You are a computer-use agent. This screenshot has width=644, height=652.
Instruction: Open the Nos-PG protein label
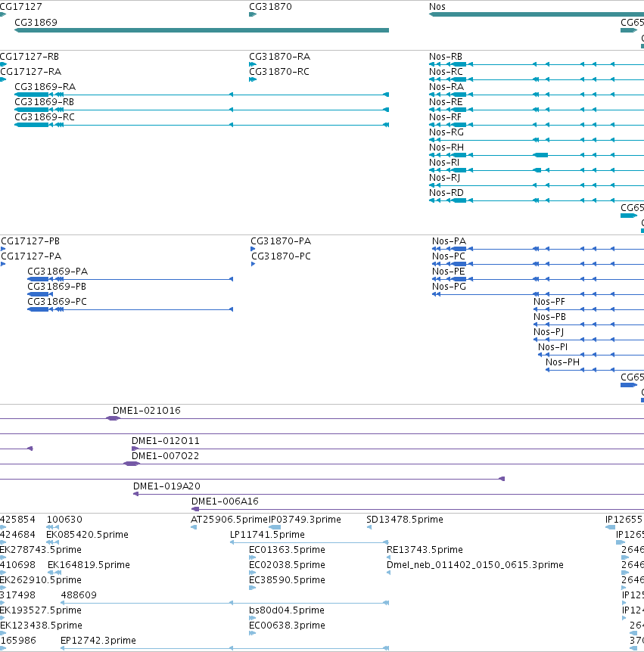[x=450, y=287]
